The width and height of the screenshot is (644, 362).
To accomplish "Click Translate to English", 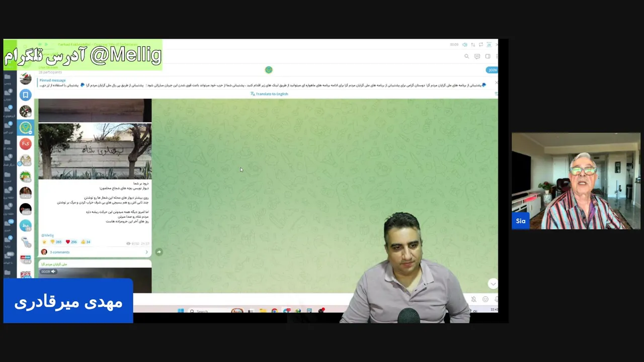I will (x=269, y=94).
